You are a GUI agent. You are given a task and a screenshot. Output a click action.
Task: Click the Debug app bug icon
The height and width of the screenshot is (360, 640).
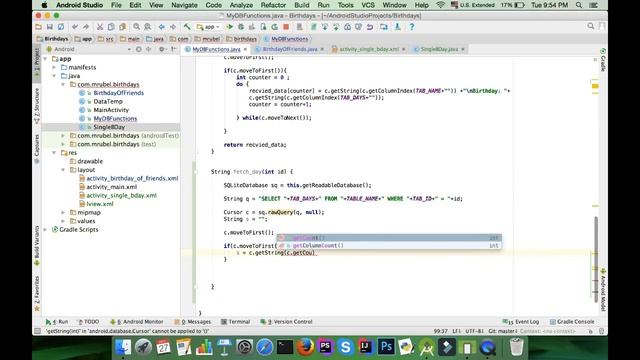coord(241,27)
